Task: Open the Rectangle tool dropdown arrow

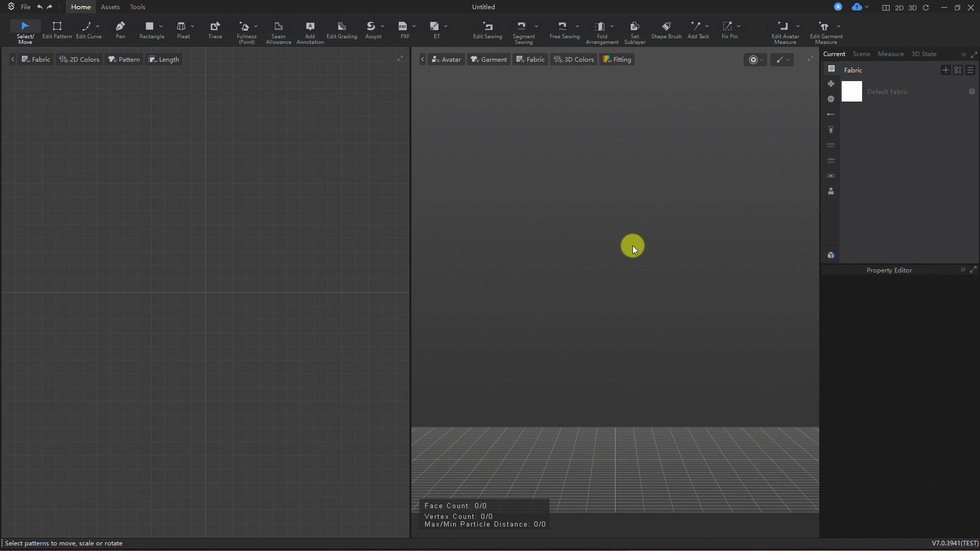Action: (x=161, y=26)
